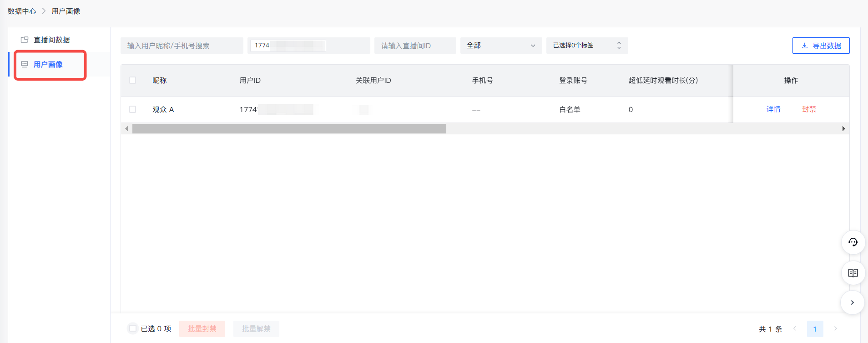Click 用户画像 breadcrumb
This screenshot has height=343, width=868.
pos(66,11)
